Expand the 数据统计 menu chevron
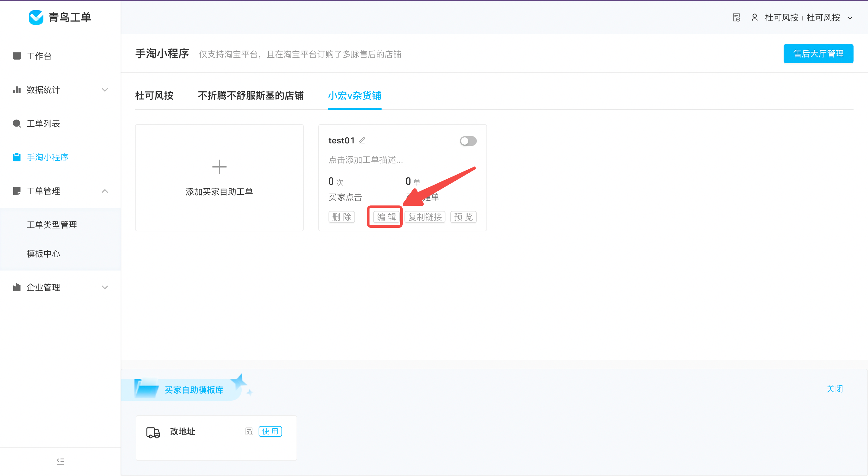 pyautogui.click(x=105, y=89)
